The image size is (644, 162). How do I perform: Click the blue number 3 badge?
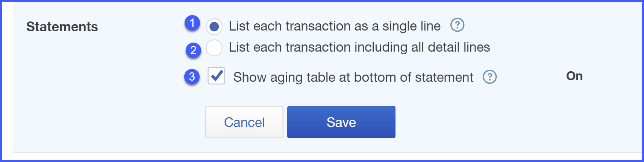click(x=192, y=76)
